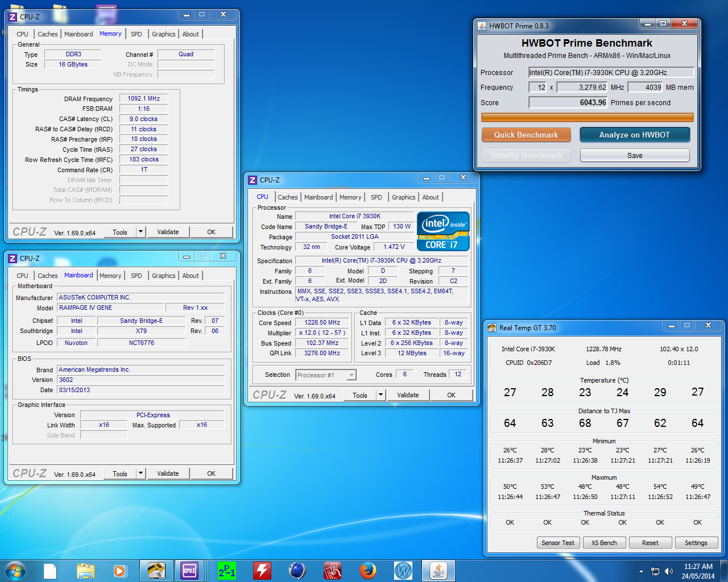Screen dimensions: 728x582
Task: Save the HWBOT Prime result
Action: pyautogui.click(x=635, y=155)
